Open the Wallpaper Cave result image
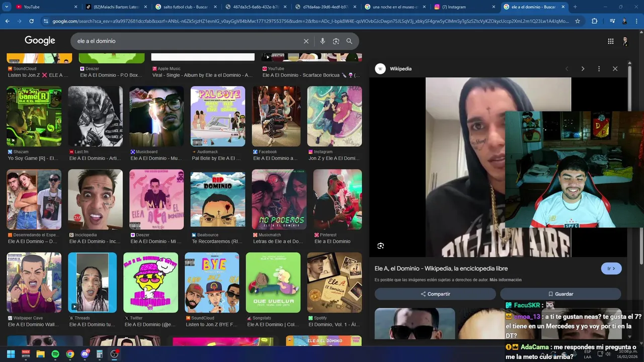Image resolution: width=644 pixels, height=362 pixels. pos(34,283)
